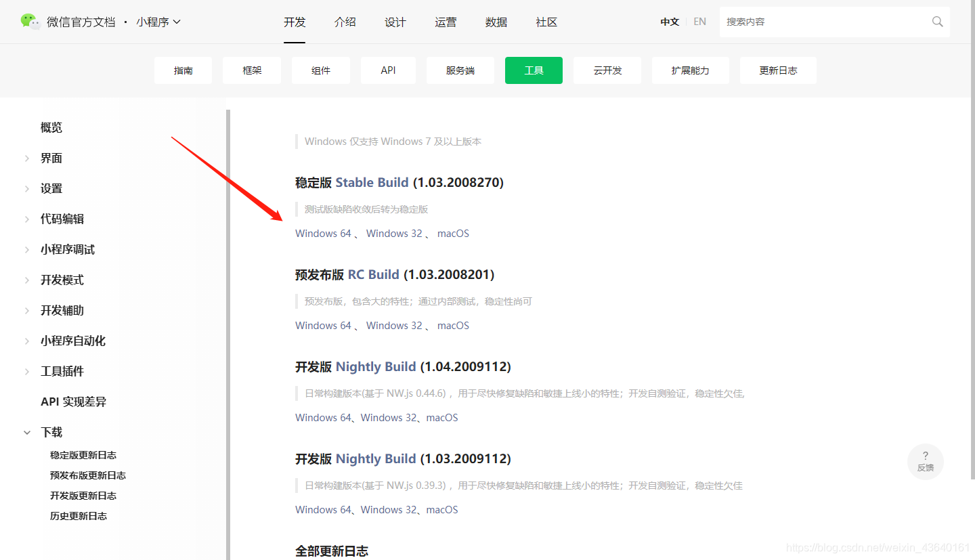Open the 扩展能力 sub-navigation button
The image size is (975, 560).
(x=691, y=70)
